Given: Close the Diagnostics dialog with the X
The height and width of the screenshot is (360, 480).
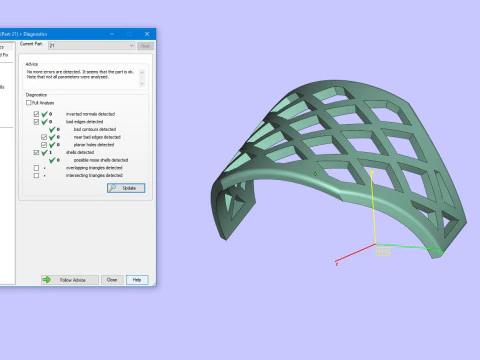Looking at the screenshot, I should (147, 34).
